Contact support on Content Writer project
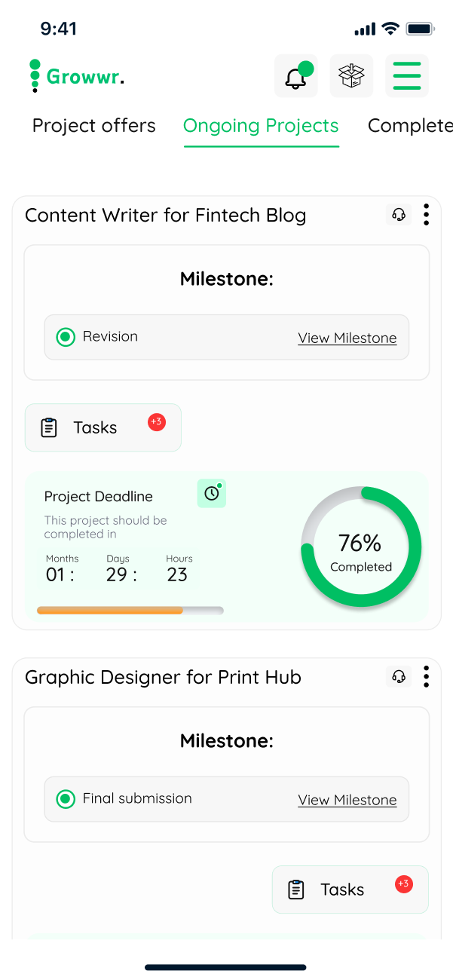Image resolution: width=453 pixels, height=980 pixels. click(399, 215)
